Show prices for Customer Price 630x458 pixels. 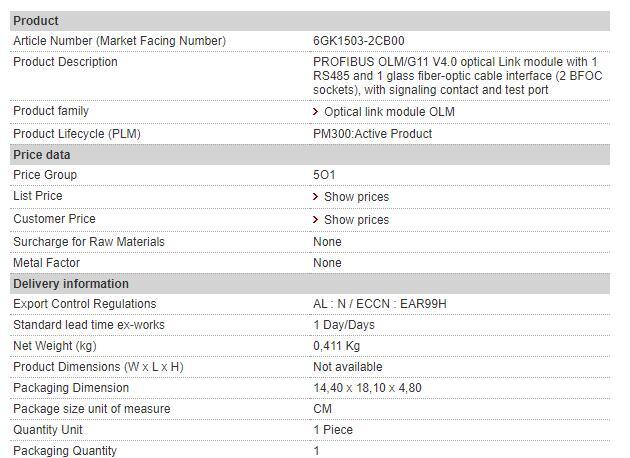pos(356,220)
